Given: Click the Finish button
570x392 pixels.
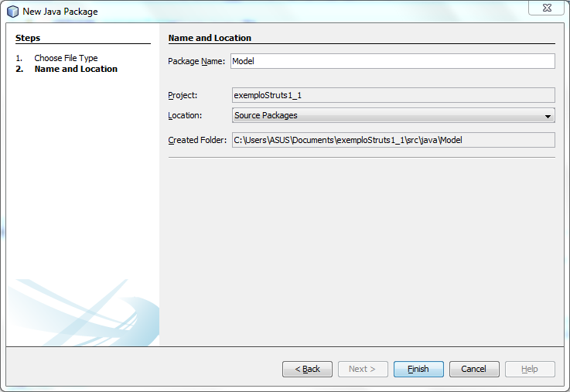Looking at the screenshot, I should 418,369.
